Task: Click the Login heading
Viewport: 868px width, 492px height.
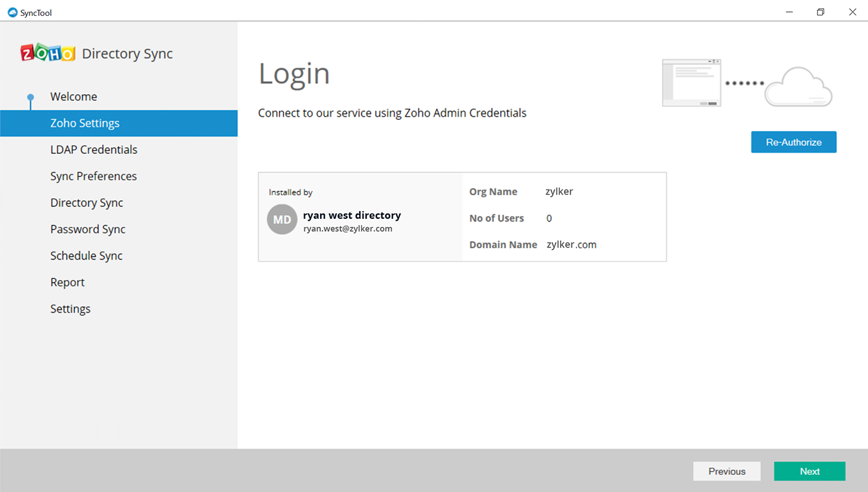Action: [x=294, y=74]
